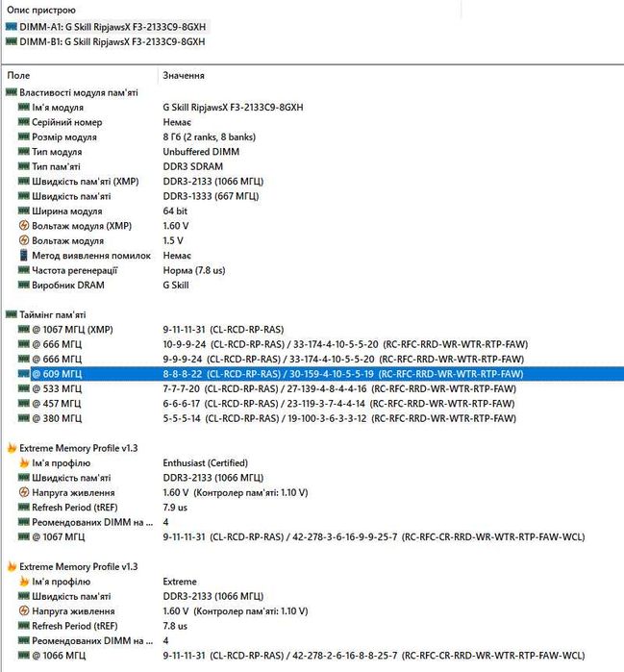Click the flame icon of the first Extreme Memory Profile v1.3
Screen dimensions: 624x672
(12, 448)
